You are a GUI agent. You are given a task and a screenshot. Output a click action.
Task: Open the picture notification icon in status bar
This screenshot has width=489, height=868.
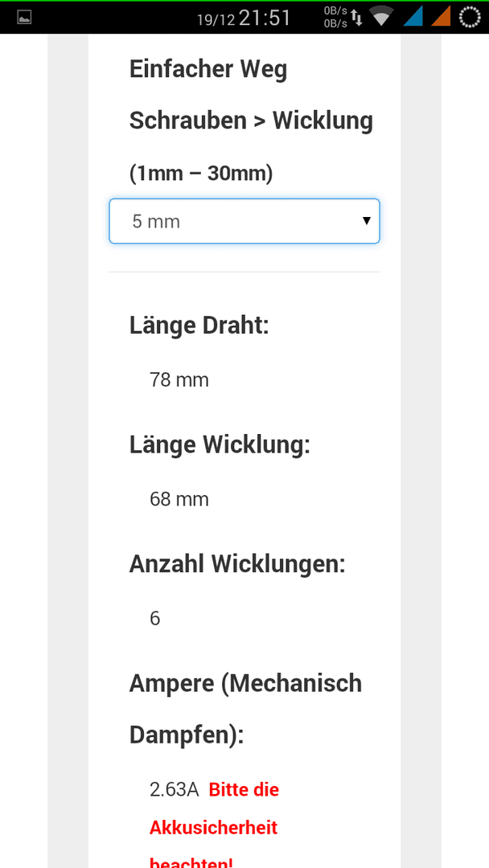pos(24,18)
